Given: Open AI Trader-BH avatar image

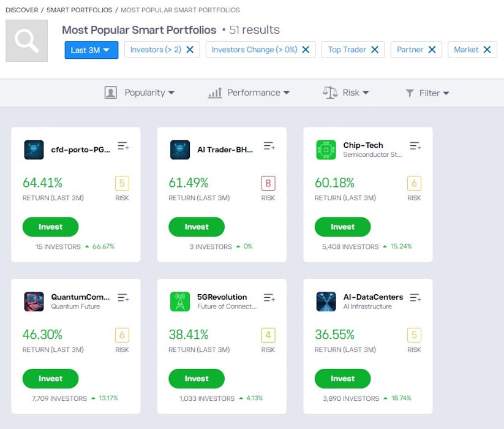Looking at the screenshot, I should 180,150.
